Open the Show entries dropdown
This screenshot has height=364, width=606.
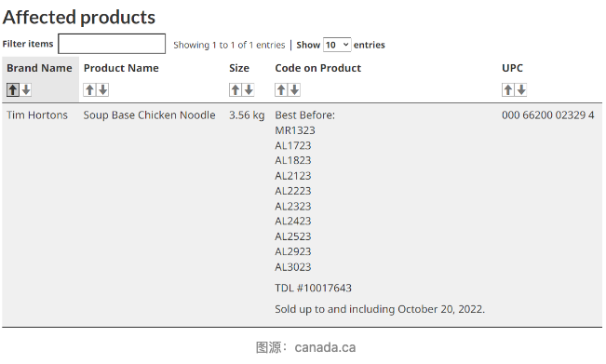coord(337,45)
